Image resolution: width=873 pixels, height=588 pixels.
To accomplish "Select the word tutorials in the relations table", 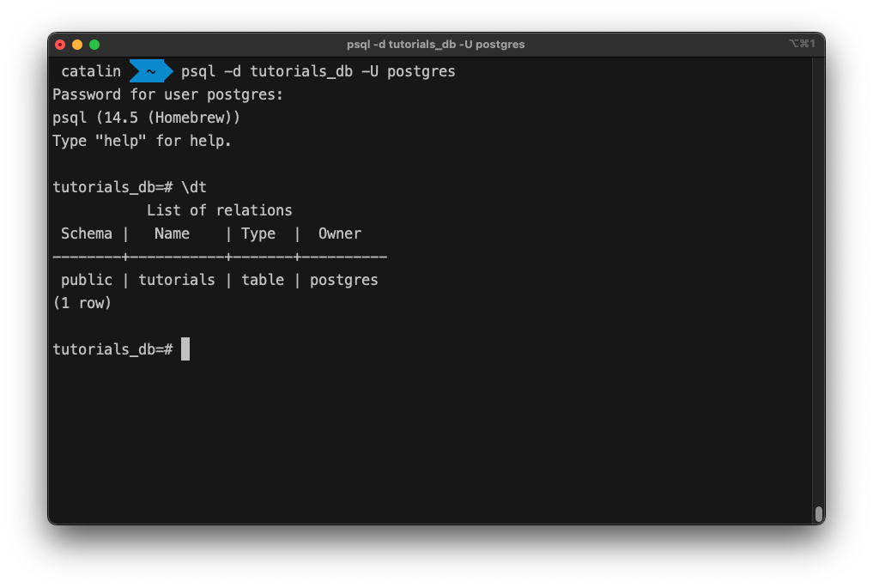I will click(x=177, y=279).
